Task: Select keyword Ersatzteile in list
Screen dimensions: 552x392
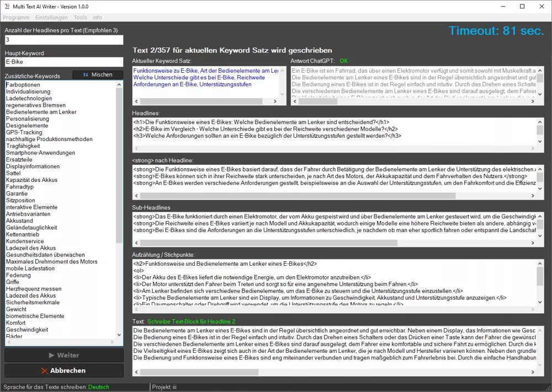Action: click(x=19, y=160)
